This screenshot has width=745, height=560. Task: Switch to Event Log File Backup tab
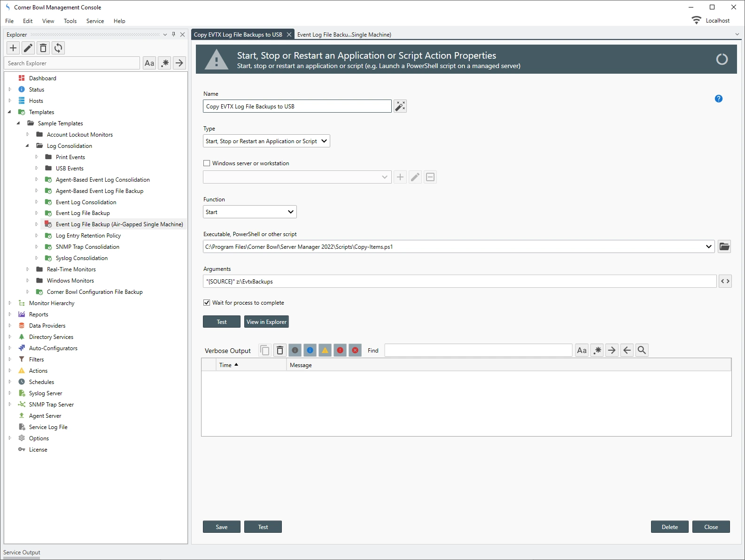[x=344, y=35]
